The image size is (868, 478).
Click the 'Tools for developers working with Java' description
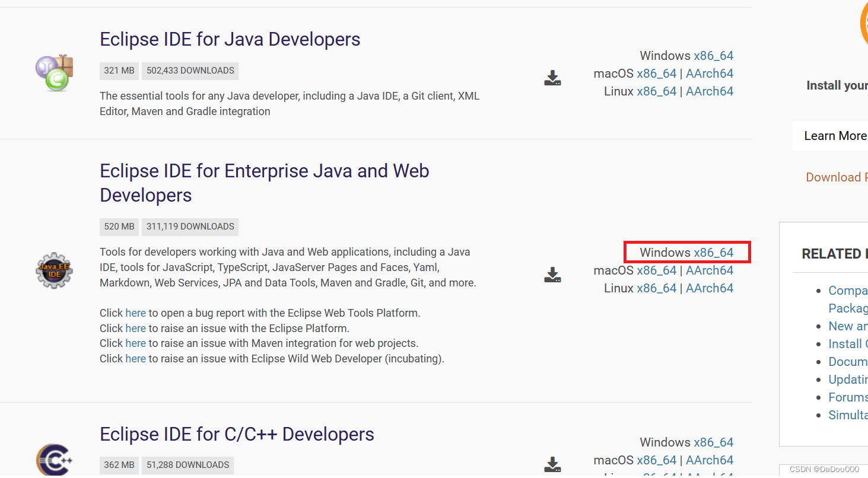[x=288, y=267]
